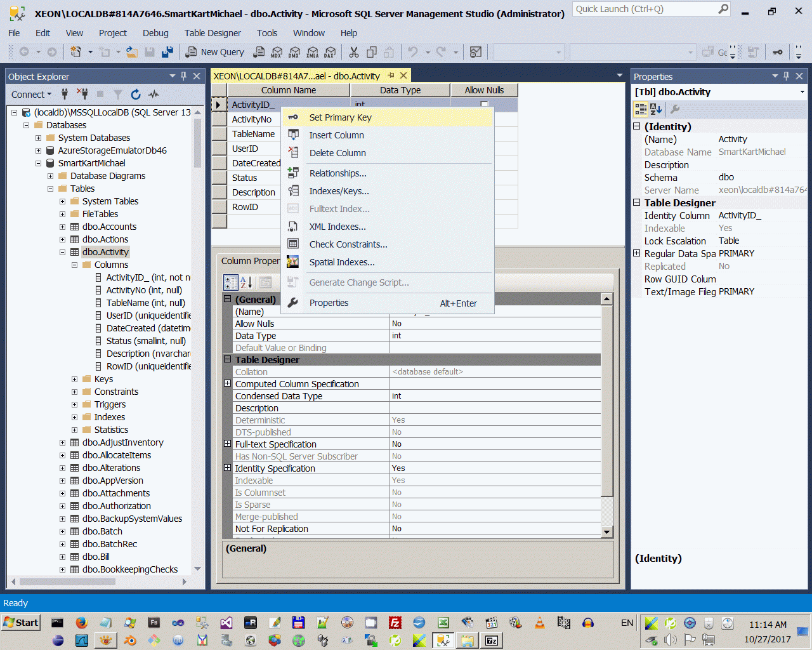Collapse the dbo.Activity table node
Viewport: 812px width, 650px height.
click(62, 252)
